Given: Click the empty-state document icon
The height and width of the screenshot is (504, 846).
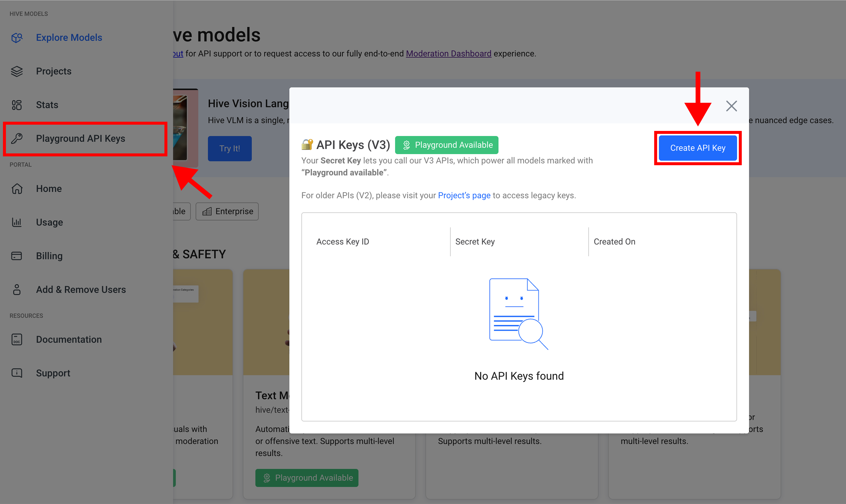Looking at the screenshot, I should [x=519, y=314].
